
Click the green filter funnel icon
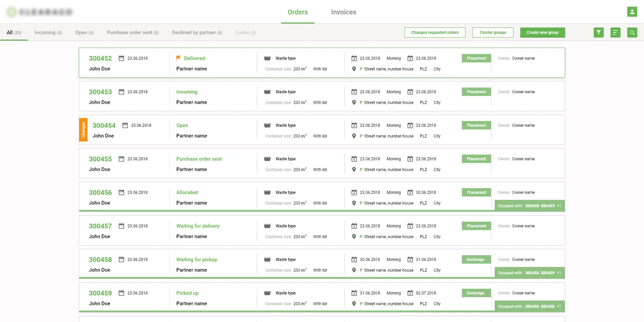(598, 33)
